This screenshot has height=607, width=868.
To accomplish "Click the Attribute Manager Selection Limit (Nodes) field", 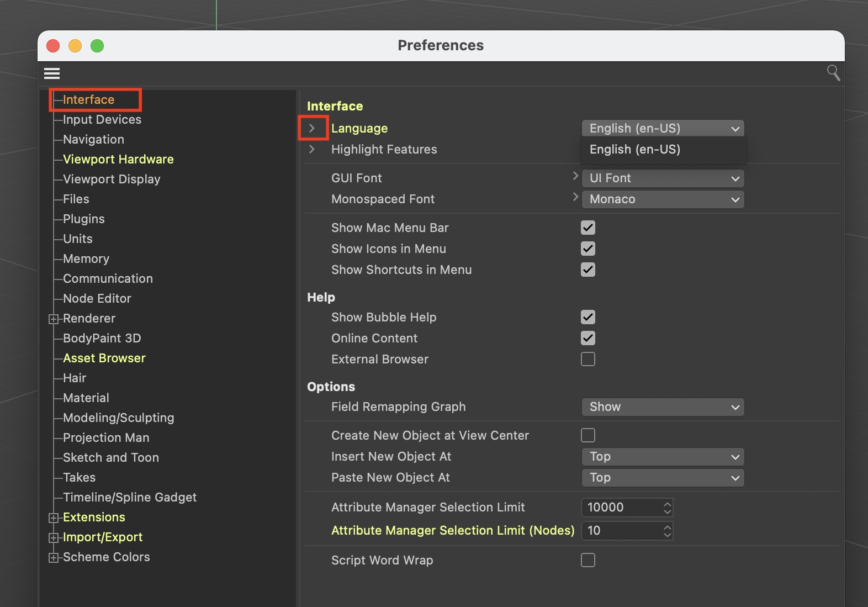I will [621, 531].
